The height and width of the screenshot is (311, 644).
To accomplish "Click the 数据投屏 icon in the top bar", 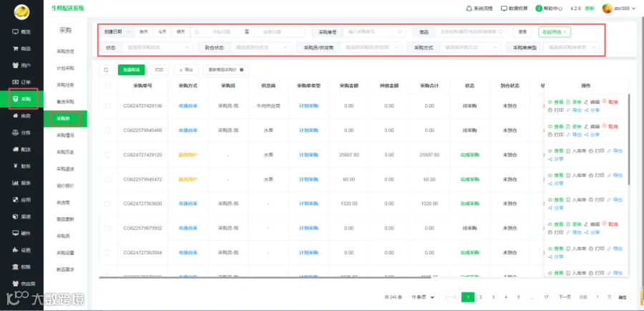I will pos(504,8).
